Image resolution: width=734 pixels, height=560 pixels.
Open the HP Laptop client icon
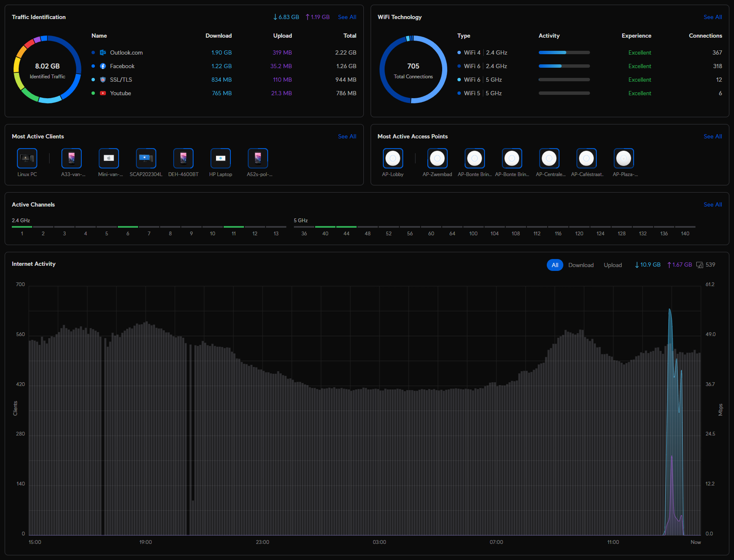(220, 158)
